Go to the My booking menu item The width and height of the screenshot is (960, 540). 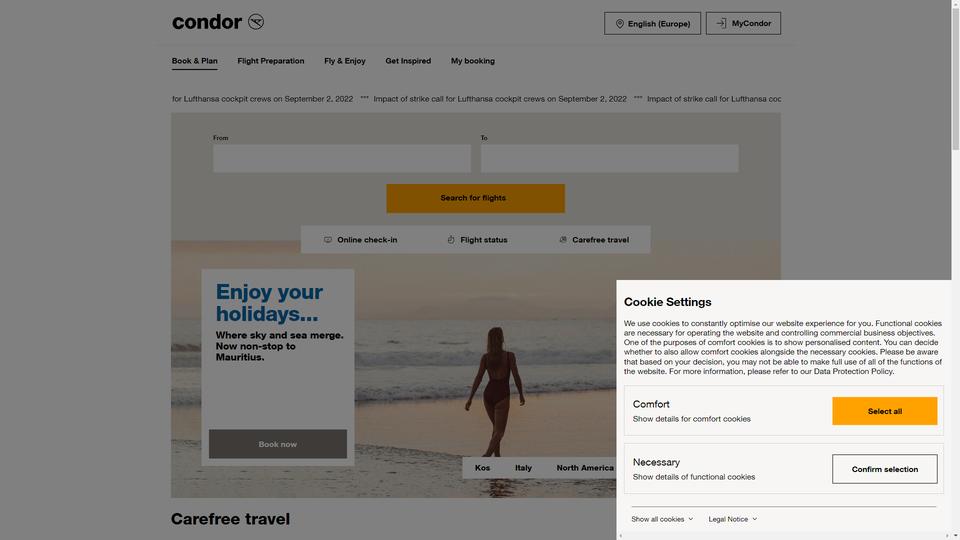click(x=473, y=61)
